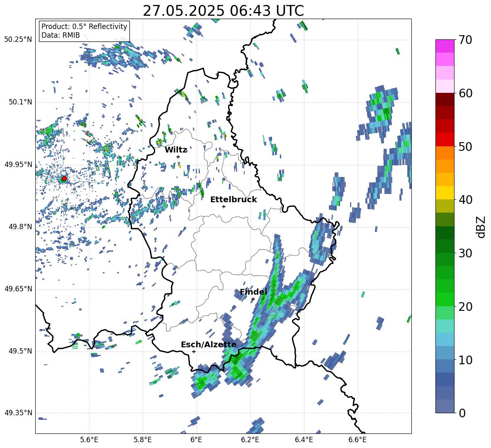Viewport: 491px width, 448px height.
Task: Click the 6.4°E longitude label
Action: 304,440
